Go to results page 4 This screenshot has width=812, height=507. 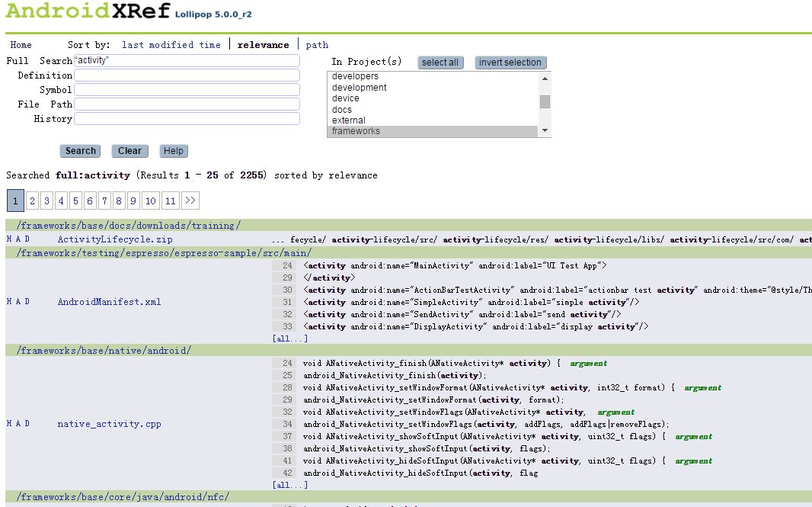[61, 201]
